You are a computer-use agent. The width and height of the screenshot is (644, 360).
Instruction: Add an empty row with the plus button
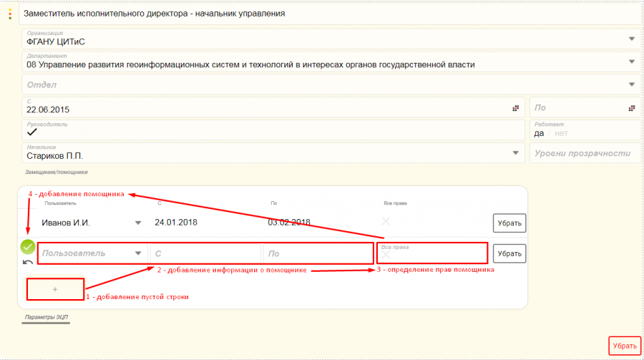pos(55,289)
